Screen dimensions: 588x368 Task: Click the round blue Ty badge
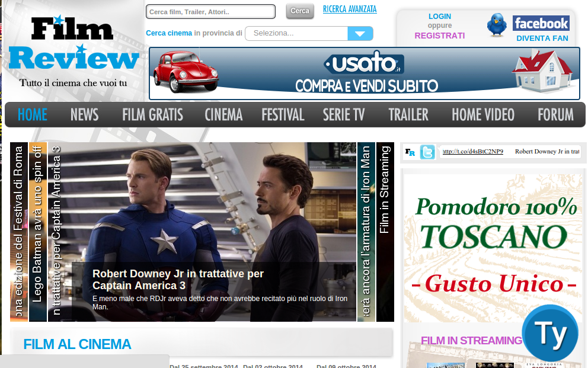(550, 333)
